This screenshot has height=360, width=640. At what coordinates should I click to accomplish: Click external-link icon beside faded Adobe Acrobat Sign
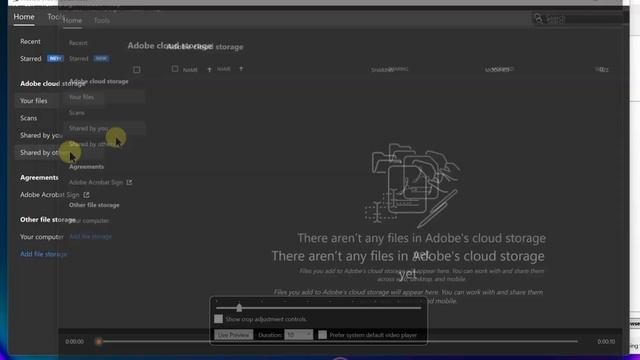[129, 182]
